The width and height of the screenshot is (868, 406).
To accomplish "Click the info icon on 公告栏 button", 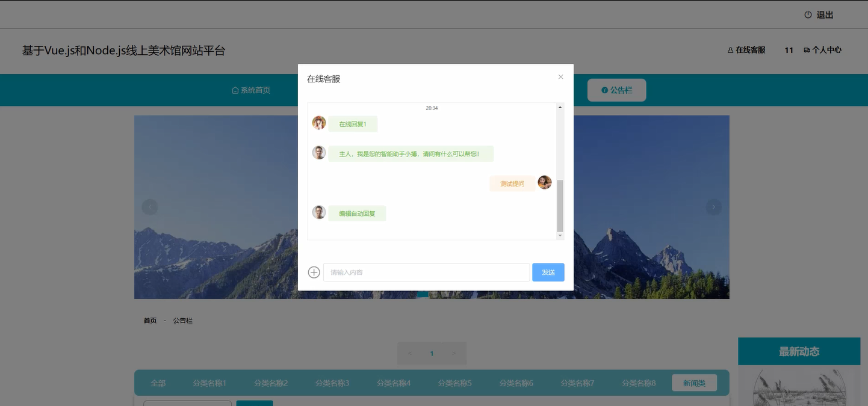I will (604, 90).
